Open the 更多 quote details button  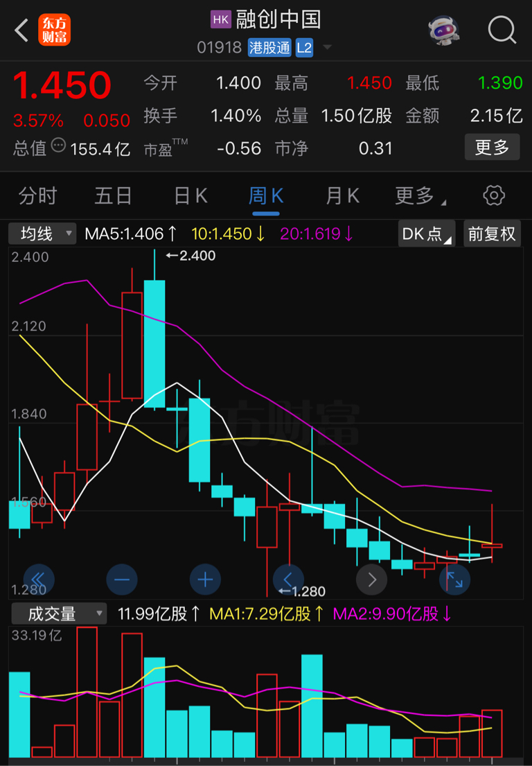pyautogui.click(x=492, y=147)
